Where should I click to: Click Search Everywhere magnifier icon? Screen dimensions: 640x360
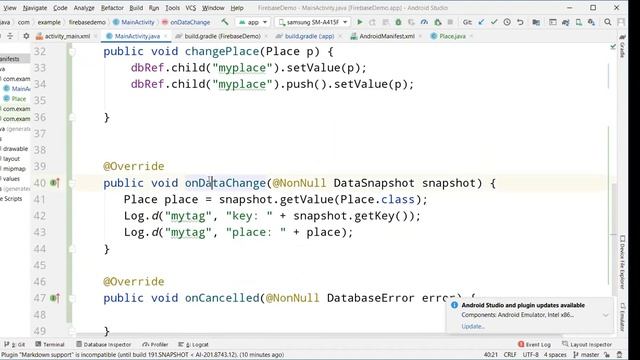[608, 22]
